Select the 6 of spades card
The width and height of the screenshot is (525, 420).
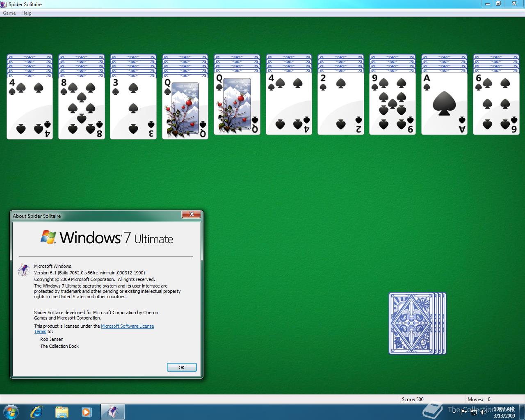tap(496, 104)
